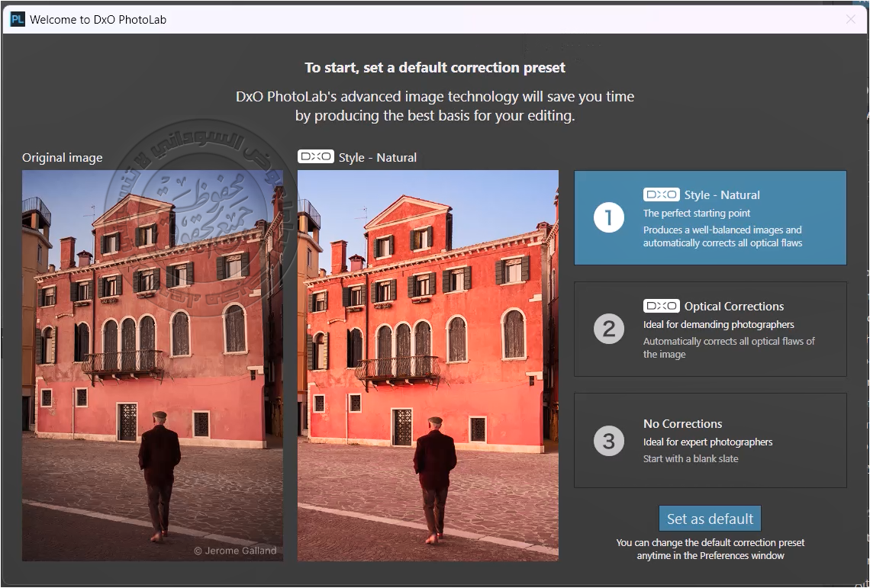Click the DxO logo in Optical Corrections card
The height and width of the screenshot is (588, 870).
pos(662,307)
